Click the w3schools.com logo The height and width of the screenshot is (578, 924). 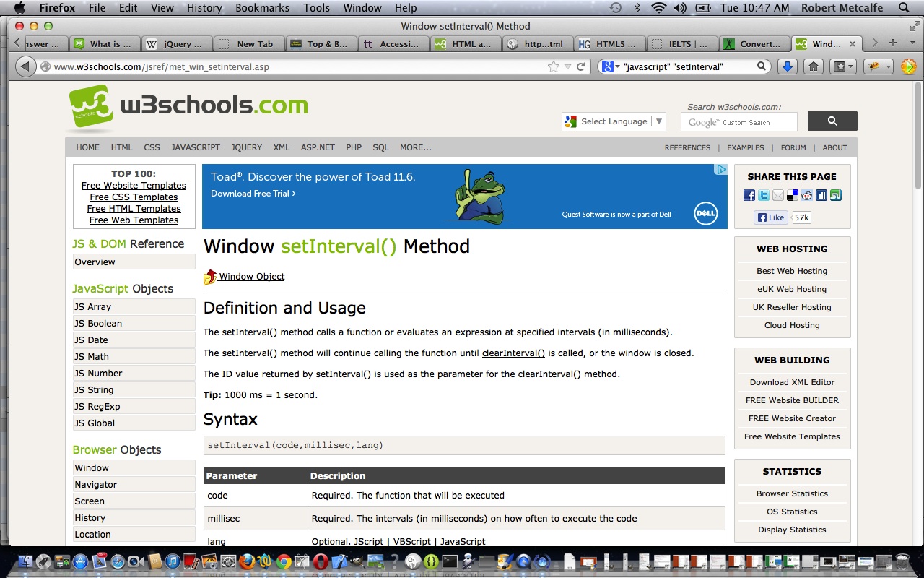(188, 107)
